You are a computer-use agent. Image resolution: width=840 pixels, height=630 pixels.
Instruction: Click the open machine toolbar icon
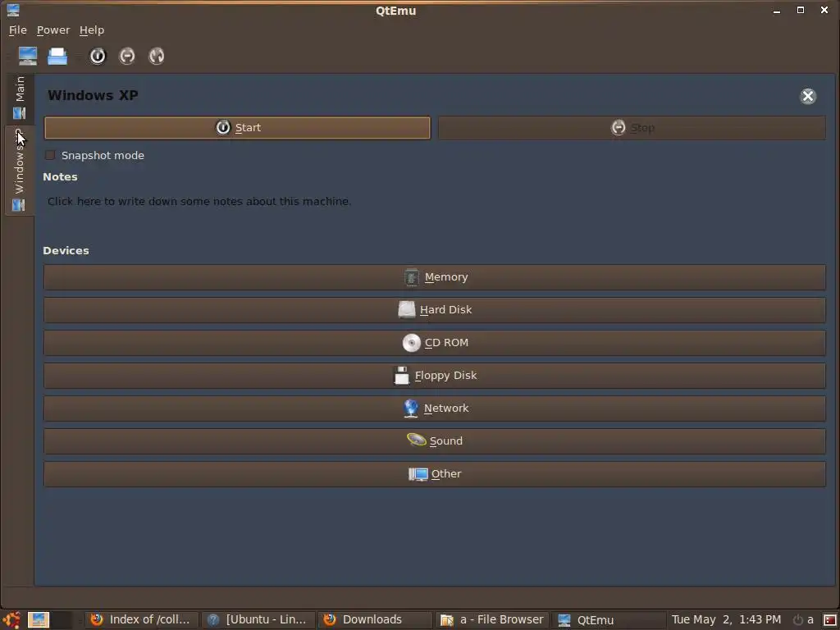pos(57,56)
